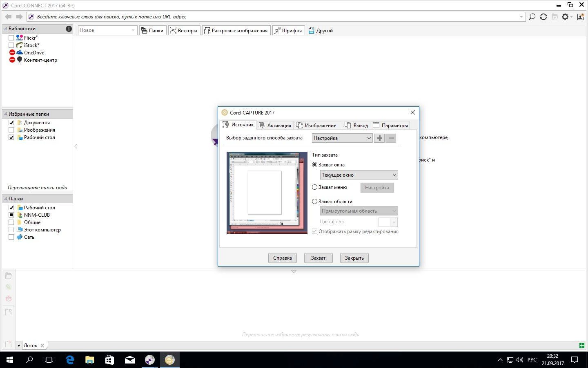The image size is (588, 368).
Task: Click the open folder icon in tray
Action: pyautogui.click(x=8, y=276)
